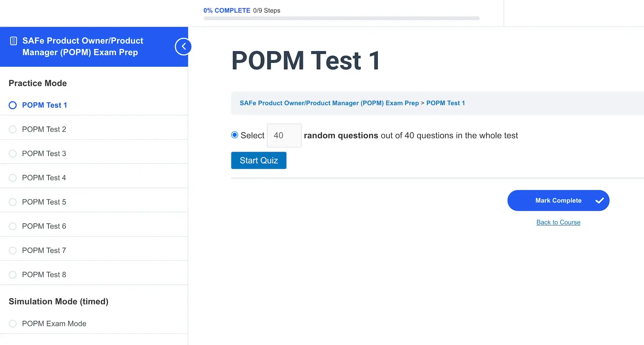The width and height of the screenshot is (644, 345).
Task: Click the number of questions input field
Action: coord(284,136)
